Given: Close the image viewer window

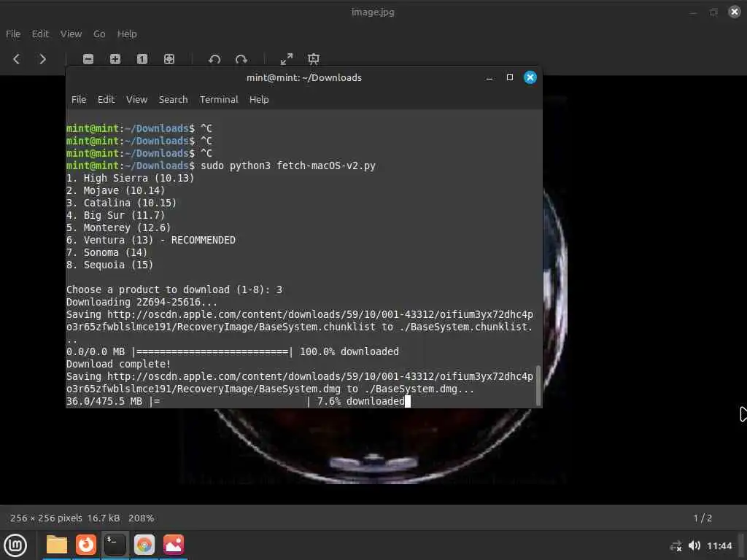Looking at the screenshot, I should [734, 12].
